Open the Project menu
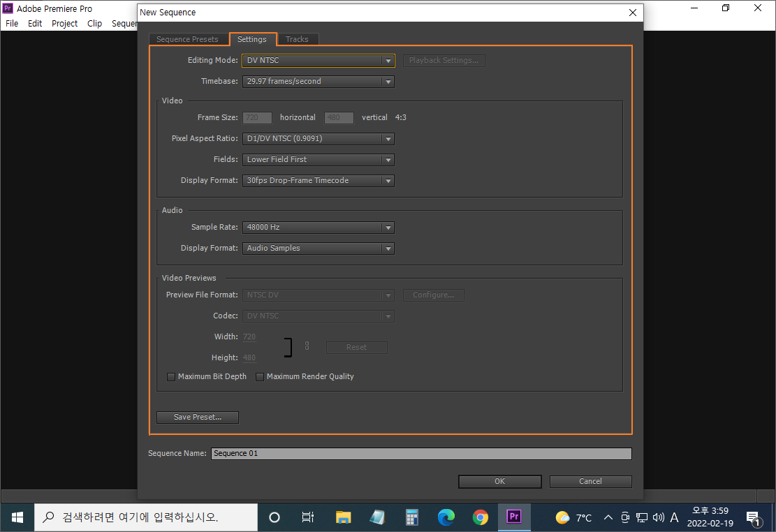The image size is (776, 532). pyautogui.click(x=65, y=23)
